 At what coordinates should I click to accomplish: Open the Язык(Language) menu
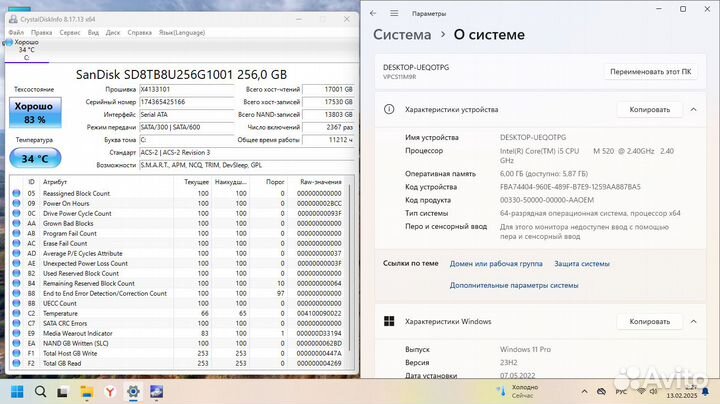coord(182,33)
